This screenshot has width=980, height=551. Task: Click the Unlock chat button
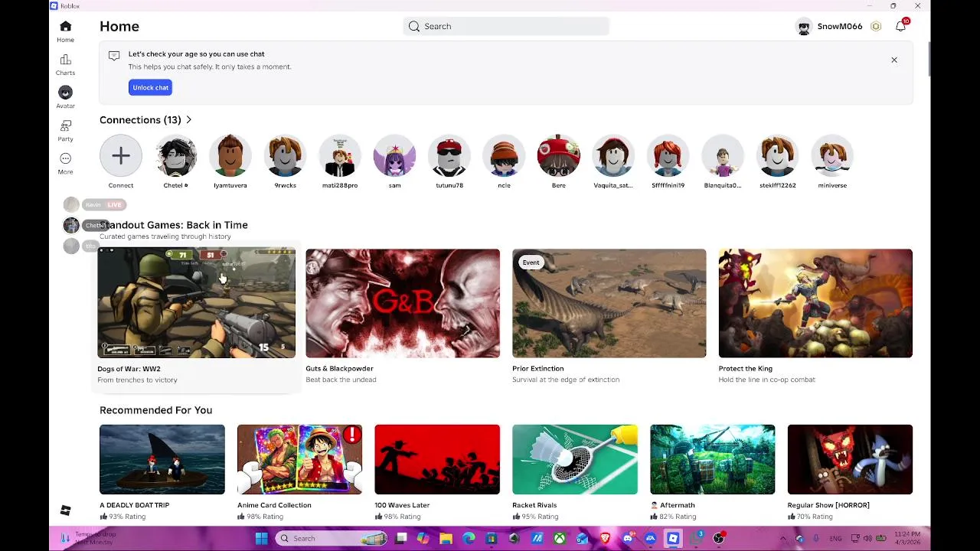click(x=150, y=87)
